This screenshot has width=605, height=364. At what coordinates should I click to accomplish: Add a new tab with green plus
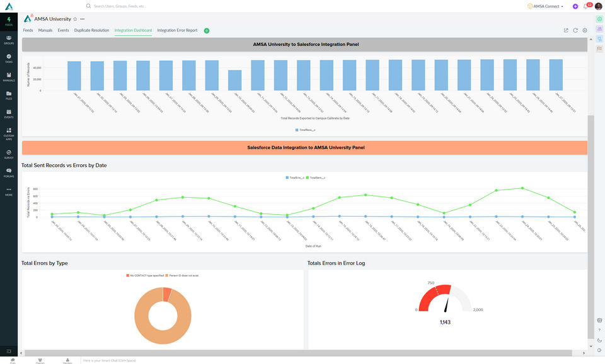point(207,30)
